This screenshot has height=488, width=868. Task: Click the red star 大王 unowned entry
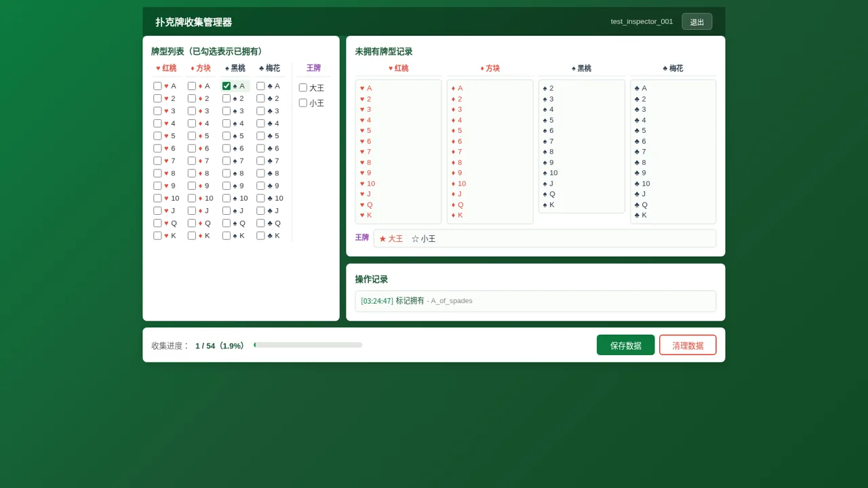pos(391,239)
